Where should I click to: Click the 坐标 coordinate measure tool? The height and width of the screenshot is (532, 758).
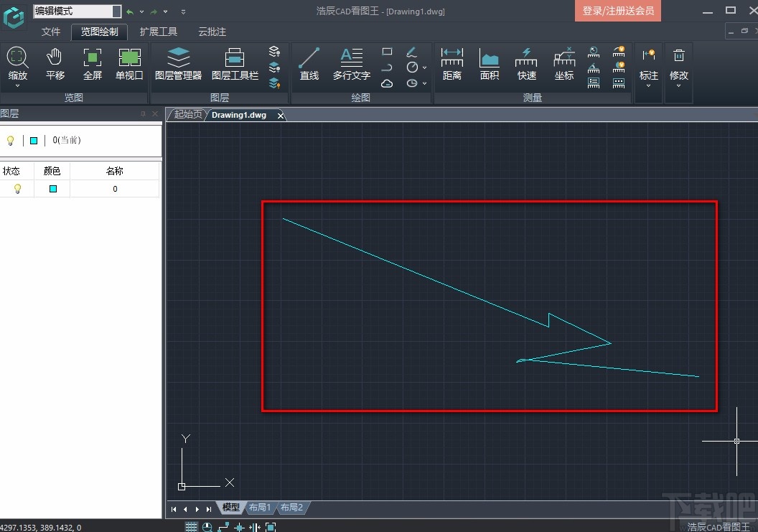[x=564, y=64]
